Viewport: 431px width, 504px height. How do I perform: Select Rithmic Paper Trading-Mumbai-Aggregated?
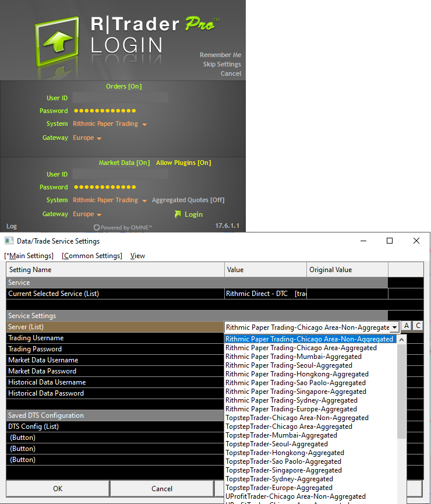tap(310, 357)
